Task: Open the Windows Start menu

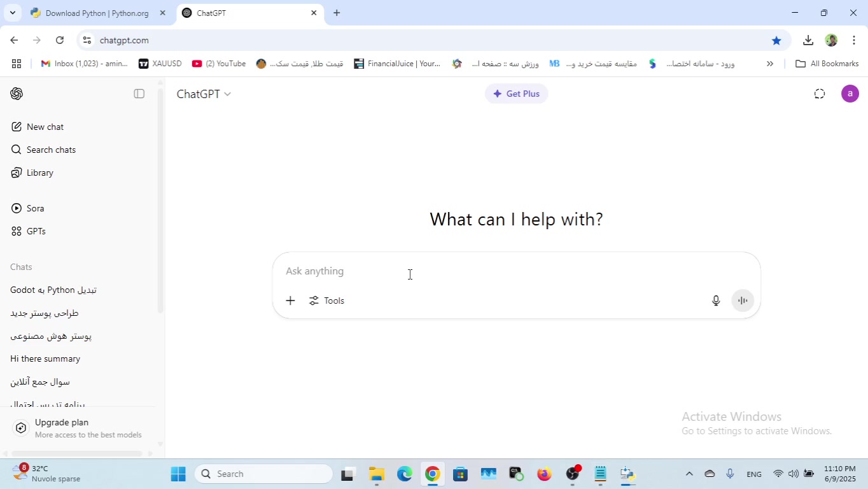Action: tap(178, 474)
